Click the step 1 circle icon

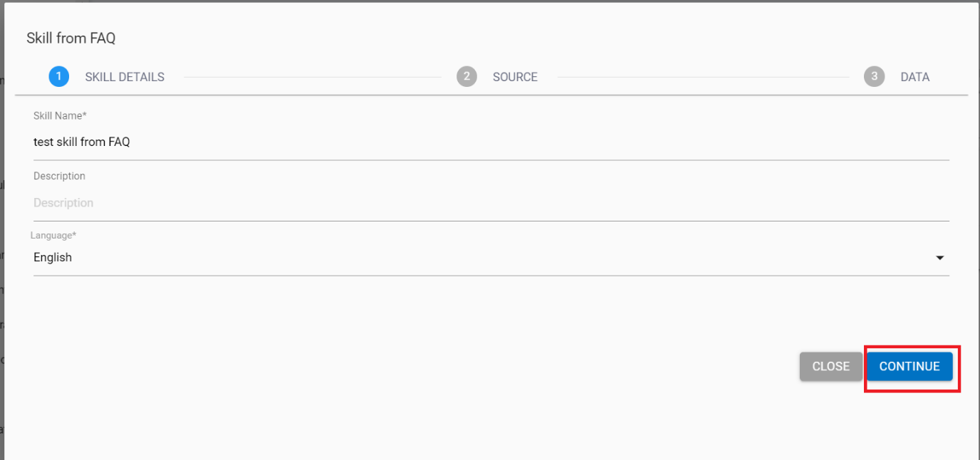(x=58, y=76)
